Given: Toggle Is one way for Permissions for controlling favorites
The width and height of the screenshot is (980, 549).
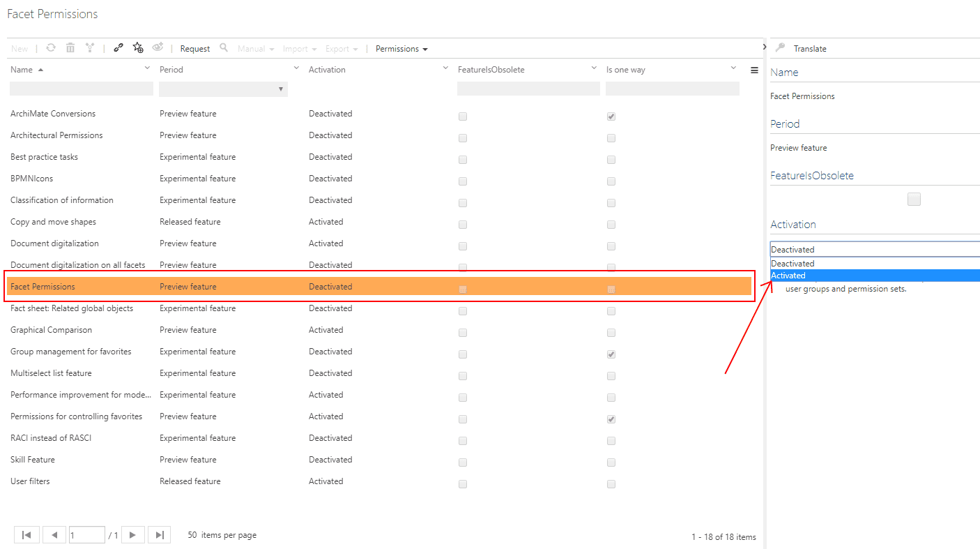Looking at the screenshot, I should (x=611, y=419).
